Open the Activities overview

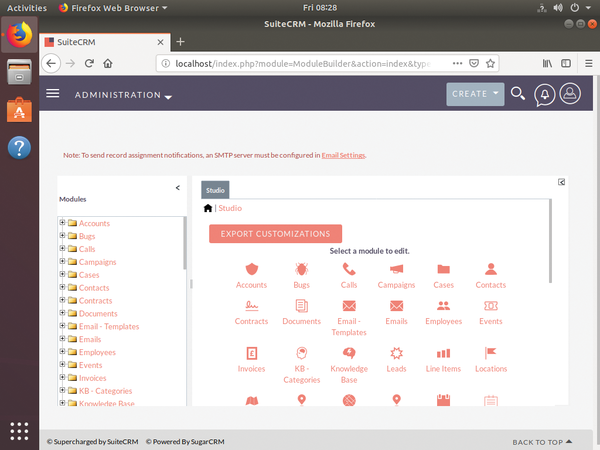click(27, 8)
